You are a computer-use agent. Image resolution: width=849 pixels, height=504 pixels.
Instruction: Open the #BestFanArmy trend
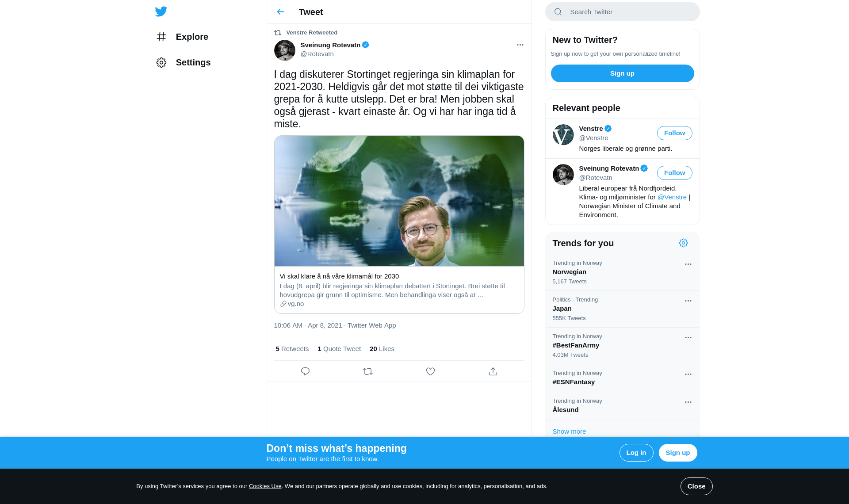point(623,346)
